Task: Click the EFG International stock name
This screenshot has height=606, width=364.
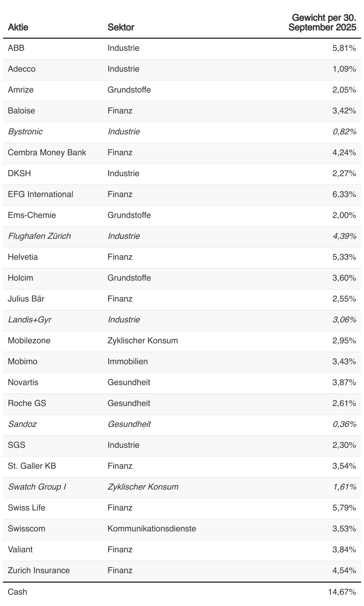Action: click(40, 194)
